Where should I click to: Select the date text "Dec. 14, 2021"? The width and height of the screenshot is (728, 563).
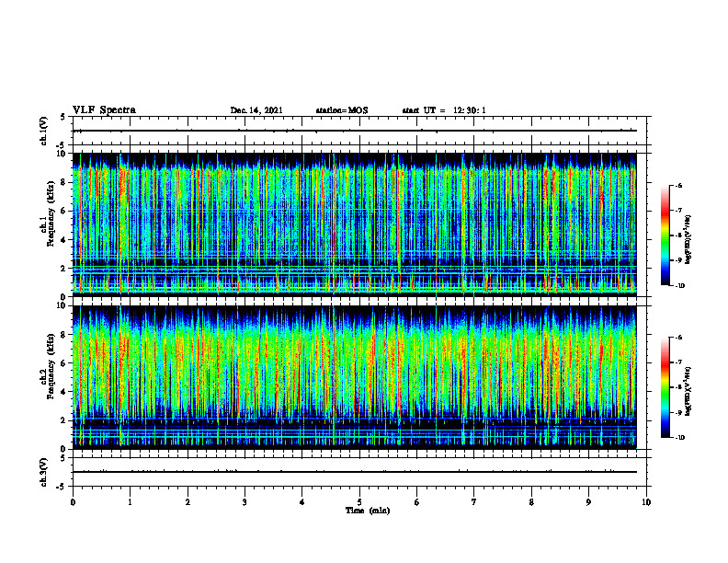(256, 110)
